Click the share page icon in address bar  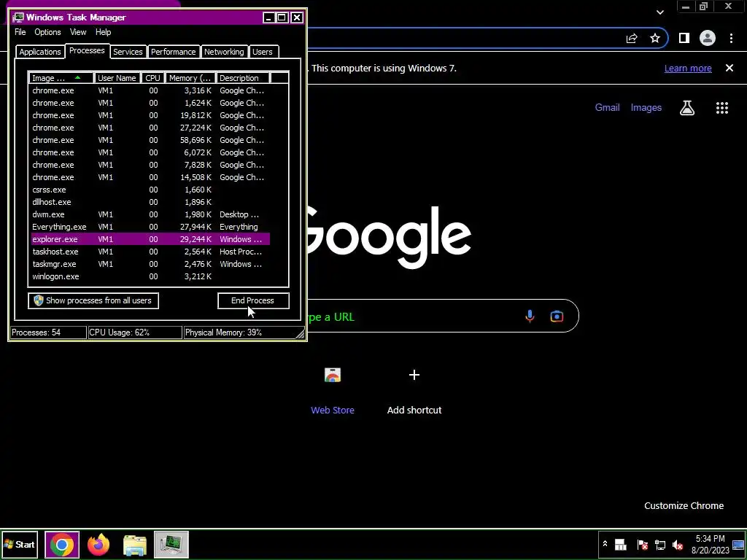(632, 39)
